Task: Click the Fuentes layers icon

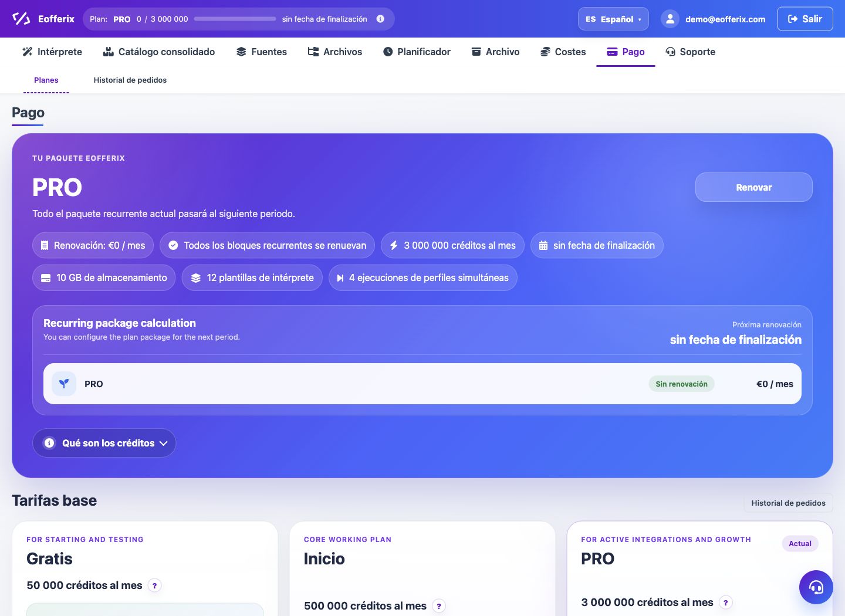Action: click(241, 52)
